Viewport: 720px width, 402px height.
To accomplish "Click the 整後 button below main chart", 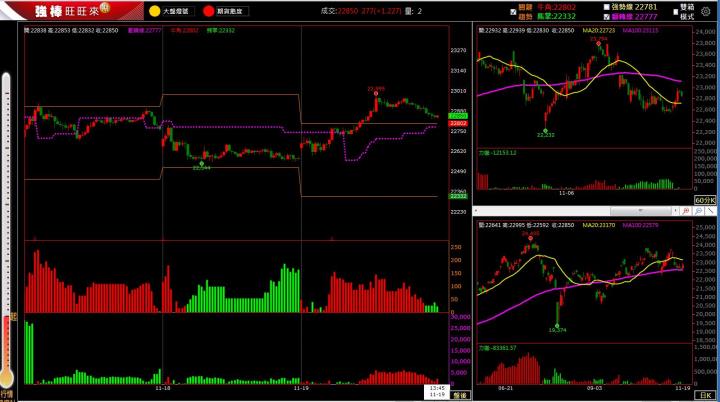I will (460, 396).
